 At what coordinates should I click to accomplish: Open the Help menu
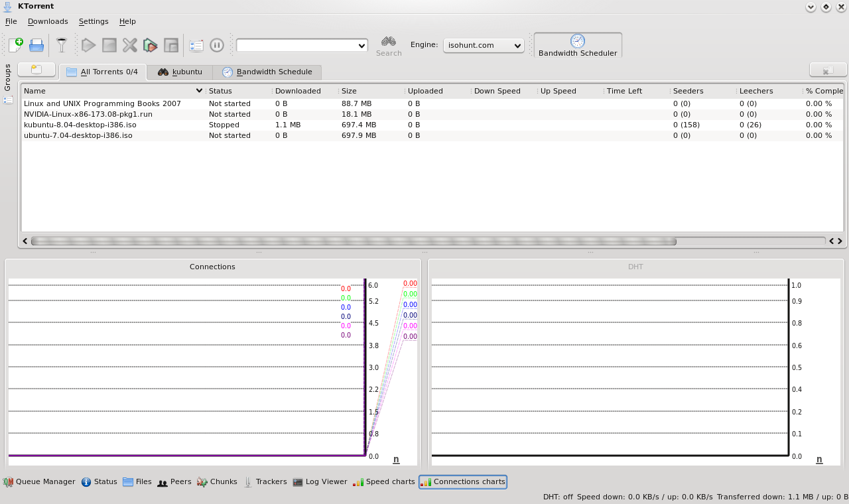127,21
